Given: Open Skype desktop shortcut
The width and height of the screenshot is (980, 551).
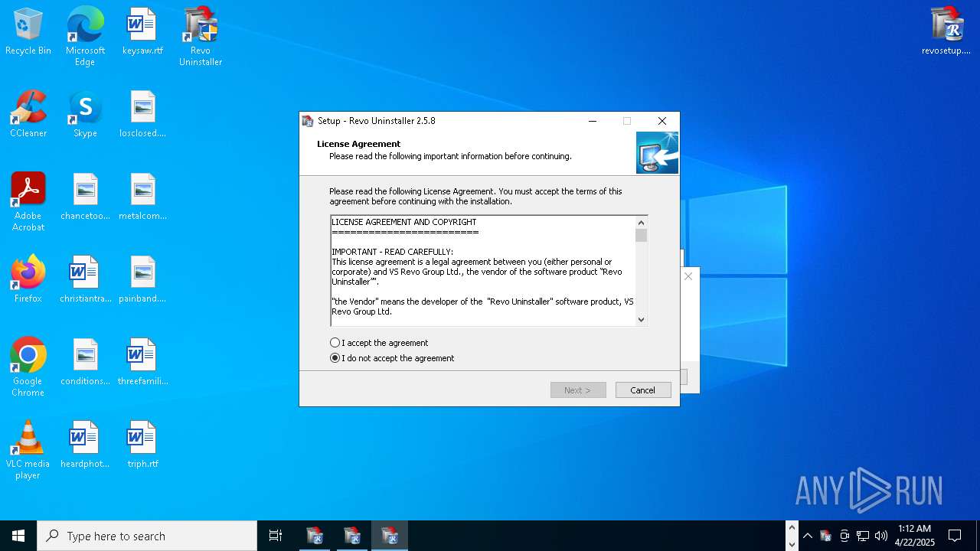Looking at the screenshot, I should pos(85,115).
